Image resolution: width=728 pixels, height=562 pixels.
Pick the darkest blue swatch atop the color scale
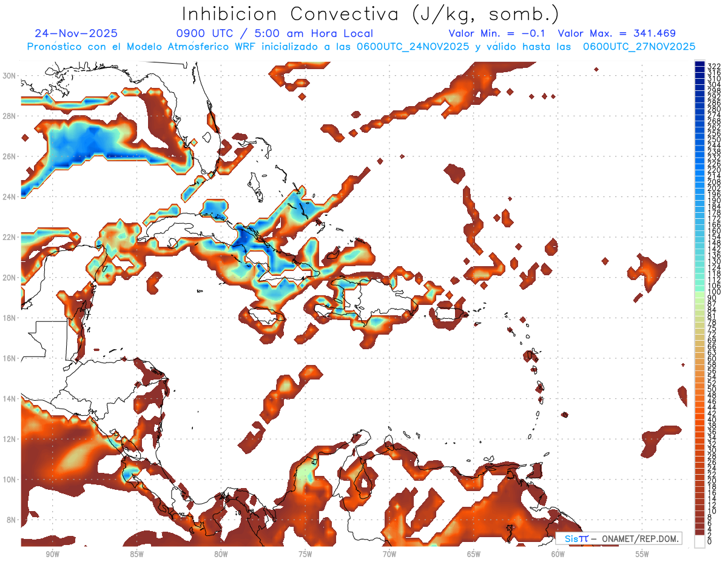click(699, 64)
